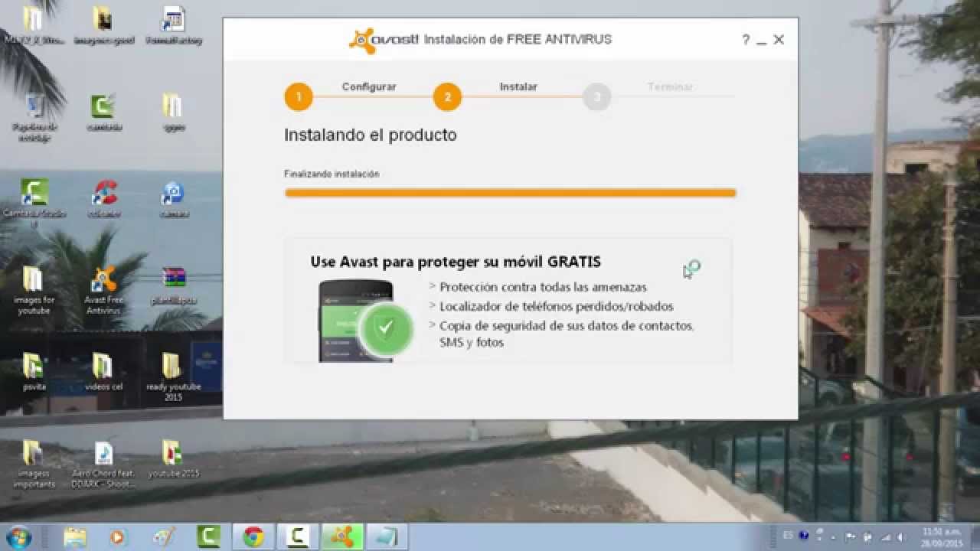980x551 pixels.
Task: Switch to Avast installer in taskbar
Action: (x=342, y=537)
